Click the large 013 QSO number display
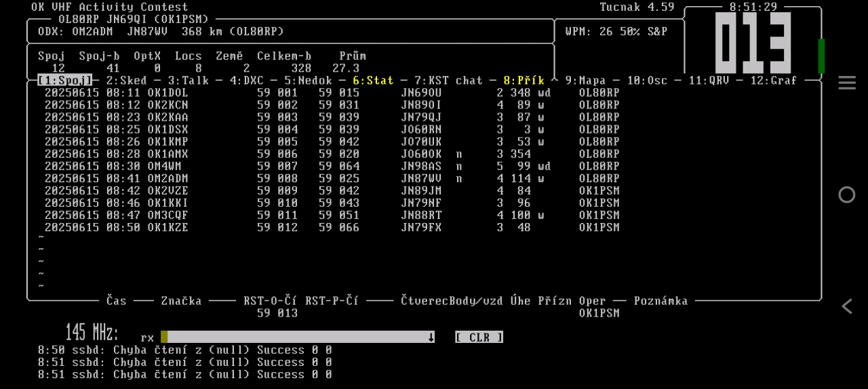This screenshot has height=389, width=868. click(753, 43)
